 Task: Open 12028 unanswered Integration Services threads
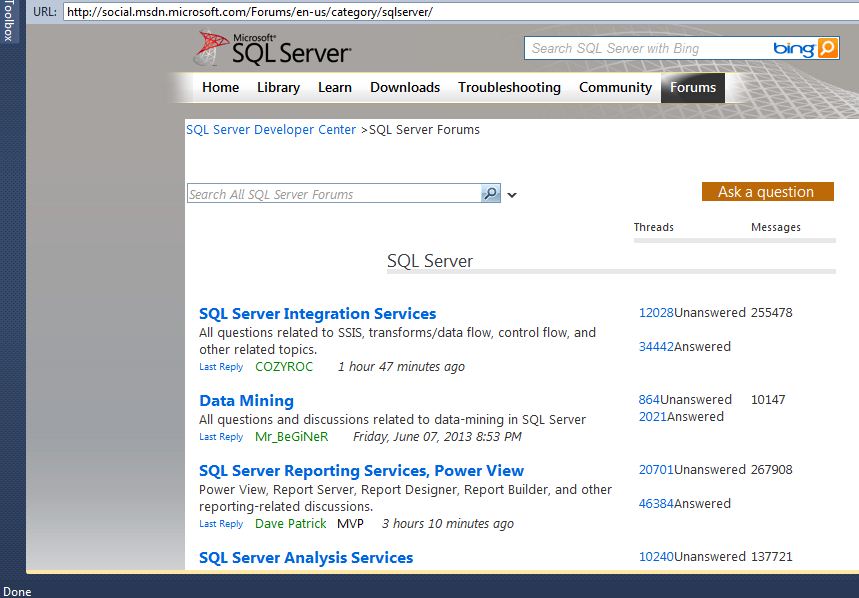pyautogui.click(x=656, y=313)
